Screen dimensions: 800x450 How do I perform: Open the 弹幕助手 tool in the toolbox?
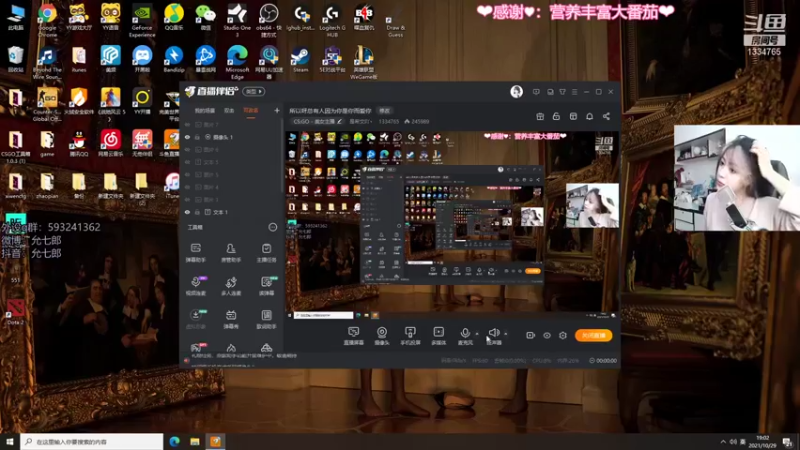(x=195, y=253)
